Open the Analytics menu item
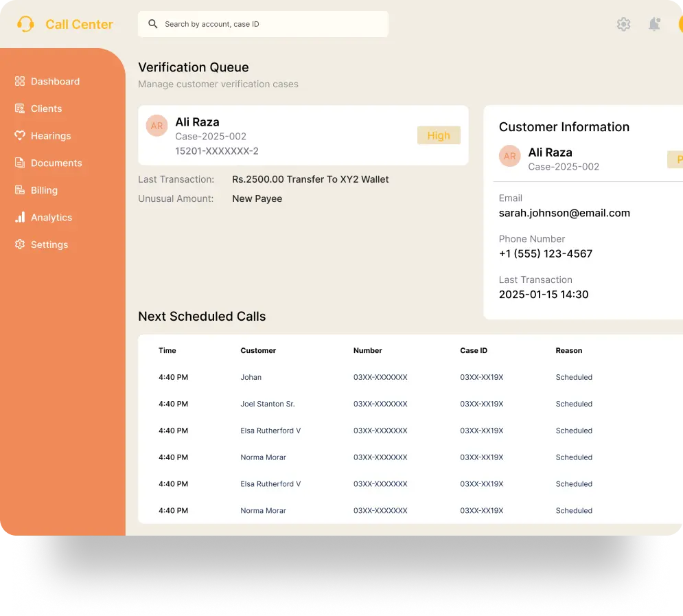Viewport: 683px width, 616px height. pos(51,218)
